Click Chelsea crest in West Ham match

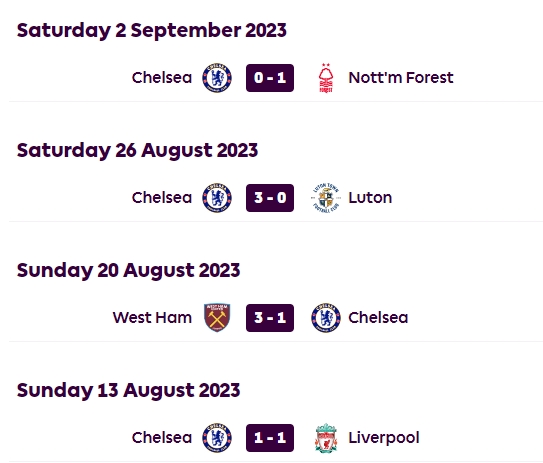[x=326, y=318]
